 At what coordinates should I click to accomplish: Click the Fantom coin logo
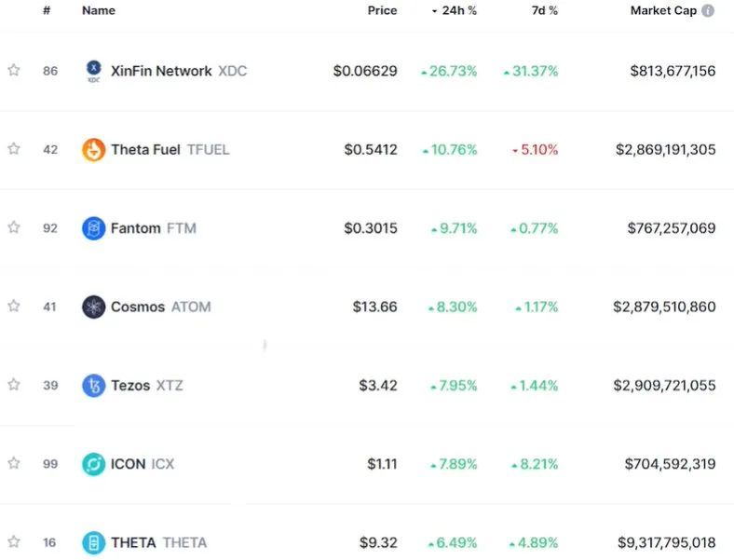click(x=94, y=228)
